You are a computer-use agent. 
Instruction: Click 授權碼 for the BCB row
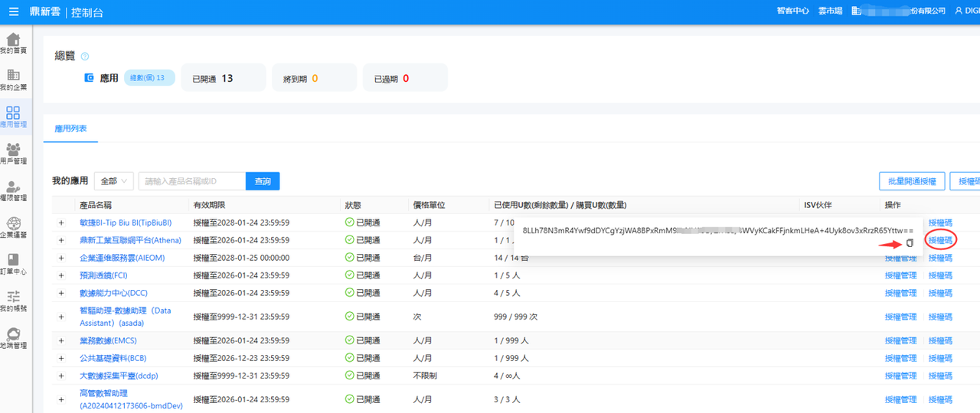click(x=940, y=358)
